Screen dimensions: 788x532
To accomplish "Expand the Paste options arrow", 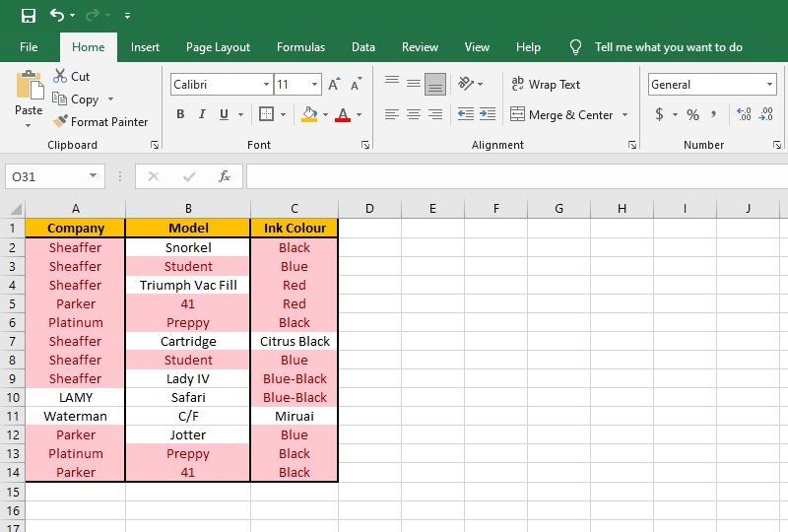I will 29,125.
